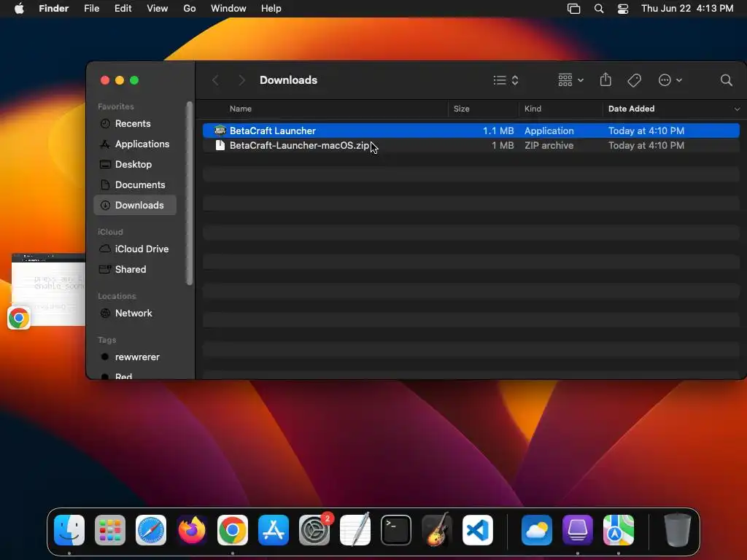Image resolution: width=747 pixels, height=560 pixels.
Task: Open the Weather app from the Dock
Action: (537, 530)
